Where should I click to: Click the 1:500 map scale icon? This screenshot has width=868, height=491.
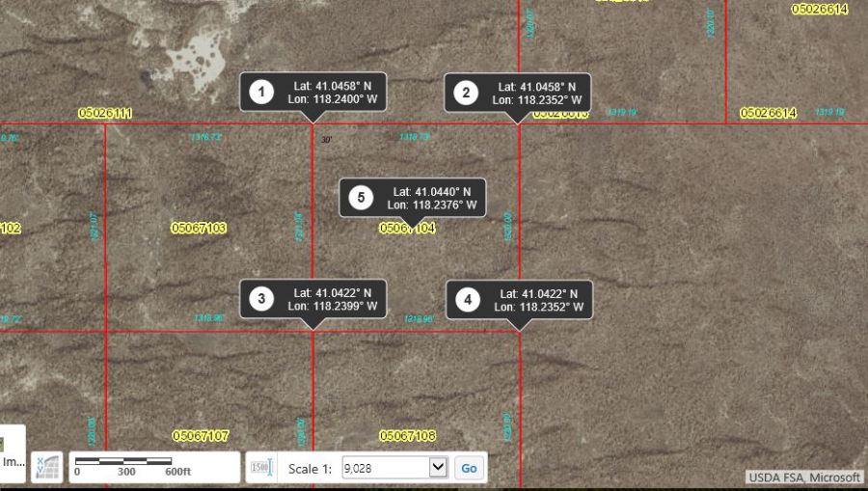pos(259,468)
